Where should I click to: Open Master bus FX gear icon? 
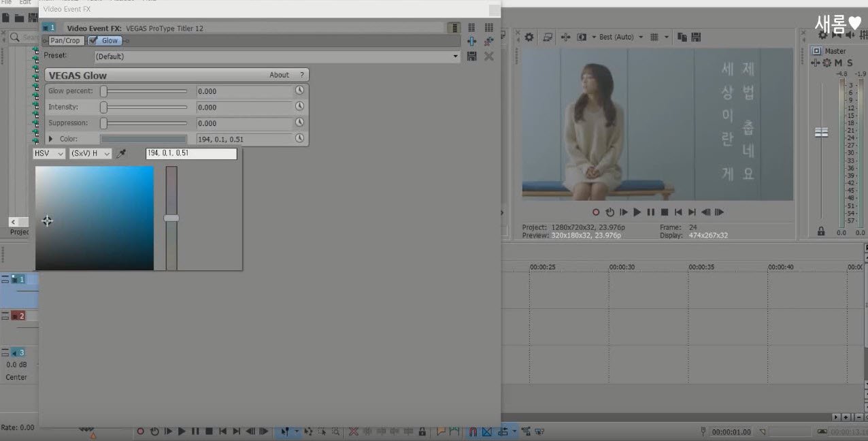827,63
